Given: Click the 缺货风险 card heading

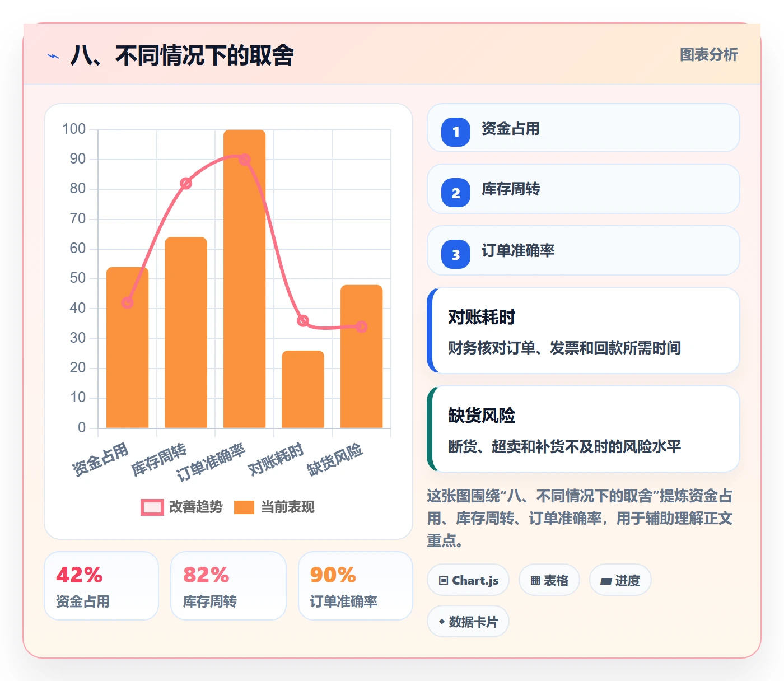Looking at the screenshot, I should pyautogui.click(x=482, y=416).
